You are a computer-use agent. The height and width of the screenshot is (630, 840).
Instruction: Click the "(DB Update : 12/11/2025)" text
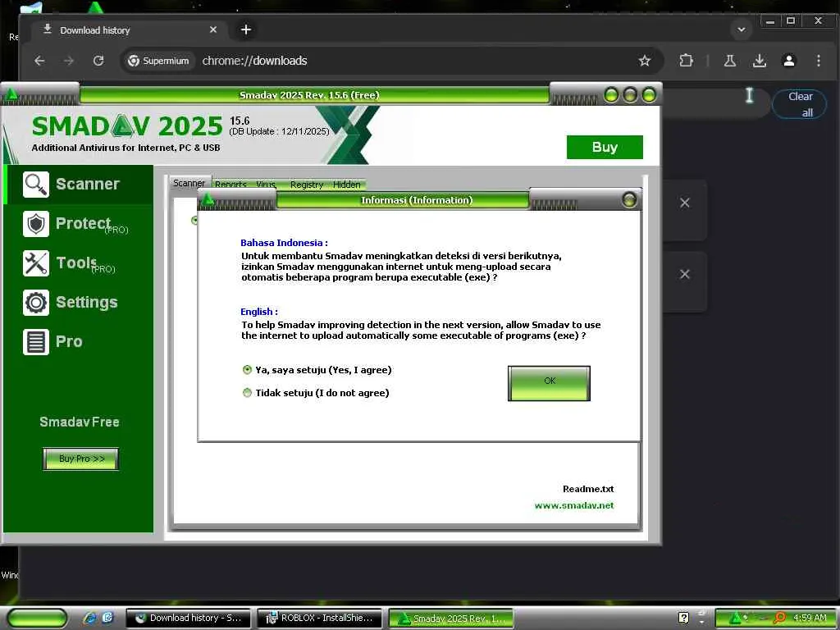tap(279, 131)
